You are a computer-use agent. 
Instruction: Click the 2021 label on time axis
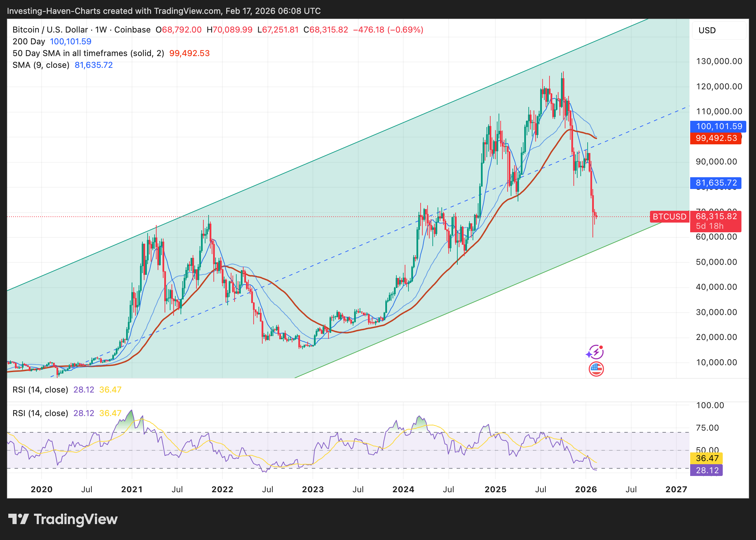tap(132, 489)
